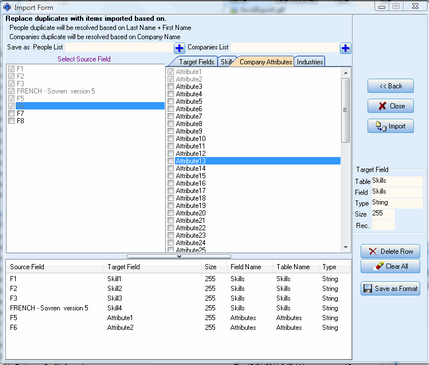Click the attributes list scrollbar thumb
Viewport: 429px width, 365px height.
[345, 110]
